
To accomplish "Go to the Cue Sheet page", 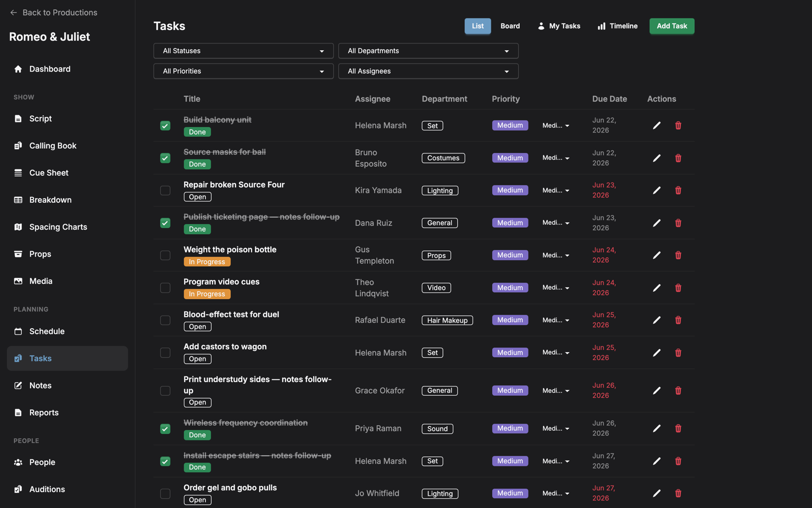I will [x=67, y=173].
